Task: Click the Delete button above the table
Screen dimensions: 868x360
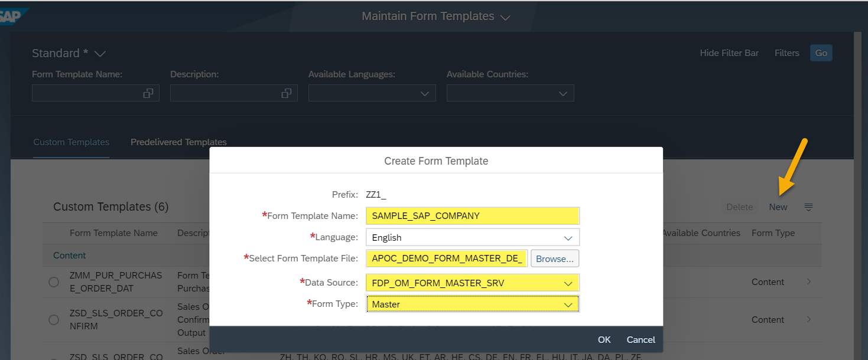Action: 740,207
